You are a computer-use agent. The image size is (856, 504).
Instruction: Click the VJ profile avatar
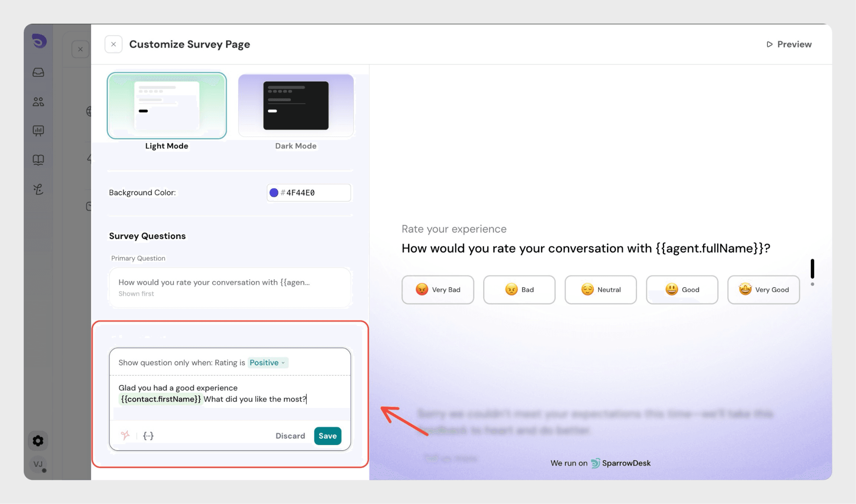pos(38,464)
